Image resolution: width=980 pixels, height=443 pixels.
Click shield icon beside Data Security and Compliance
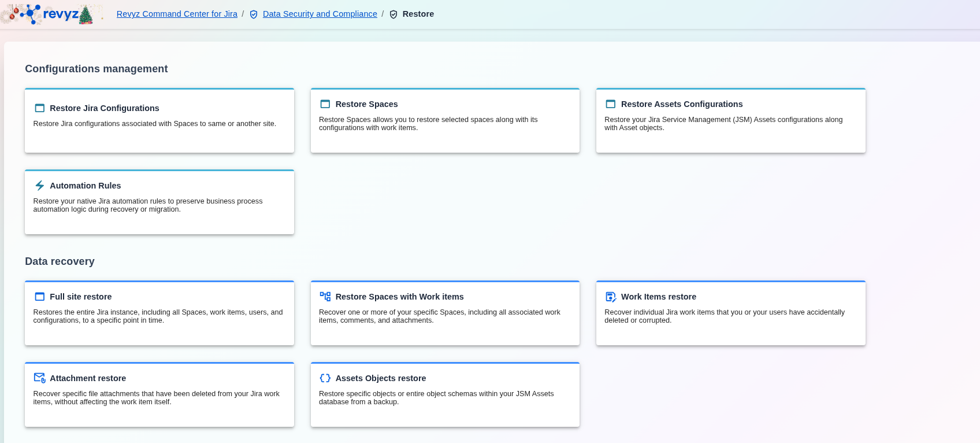tap(254, 14)
